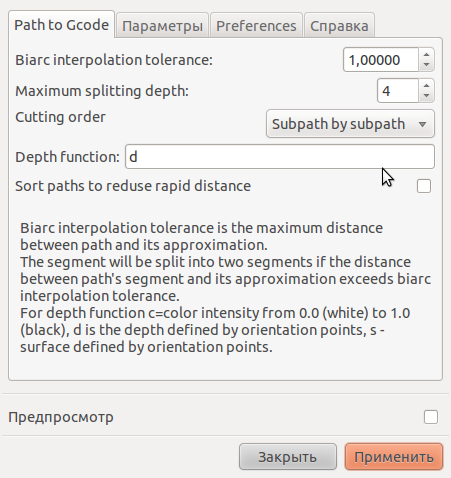Tick the Предпросмотр checkbox
The height and width of the screenshot is (478, 451).
coord(431,417)
